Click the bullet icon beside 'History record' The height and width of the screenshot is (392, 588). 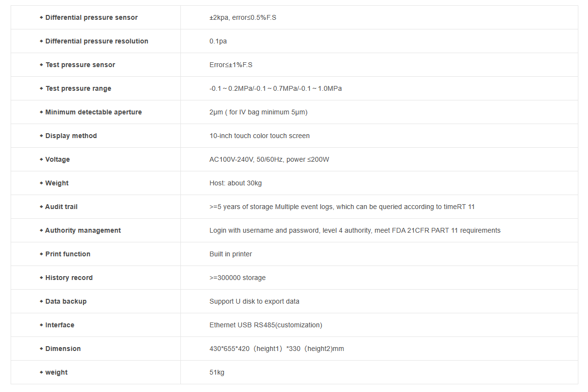point(41,278)
